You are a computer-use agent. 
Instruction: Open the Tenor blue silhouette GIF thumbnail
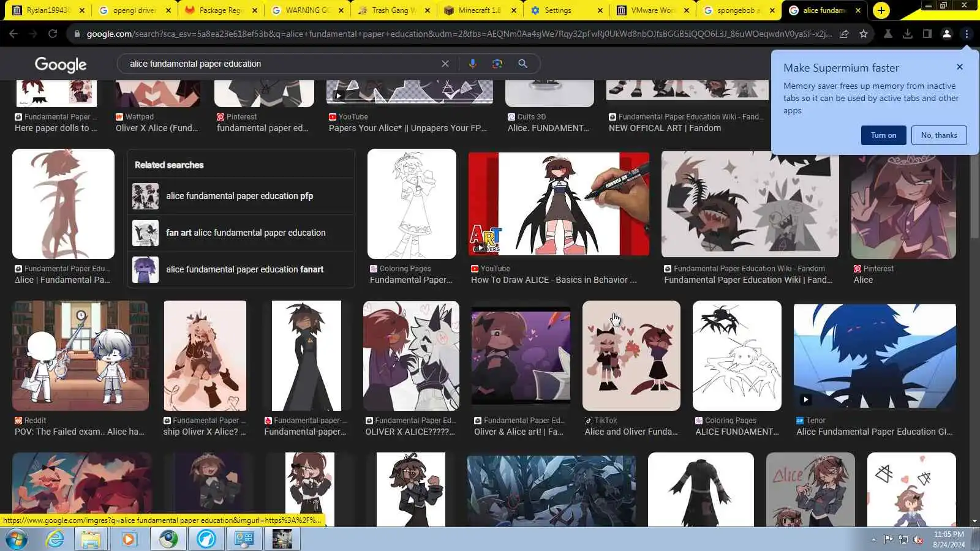tap(875, 356)
